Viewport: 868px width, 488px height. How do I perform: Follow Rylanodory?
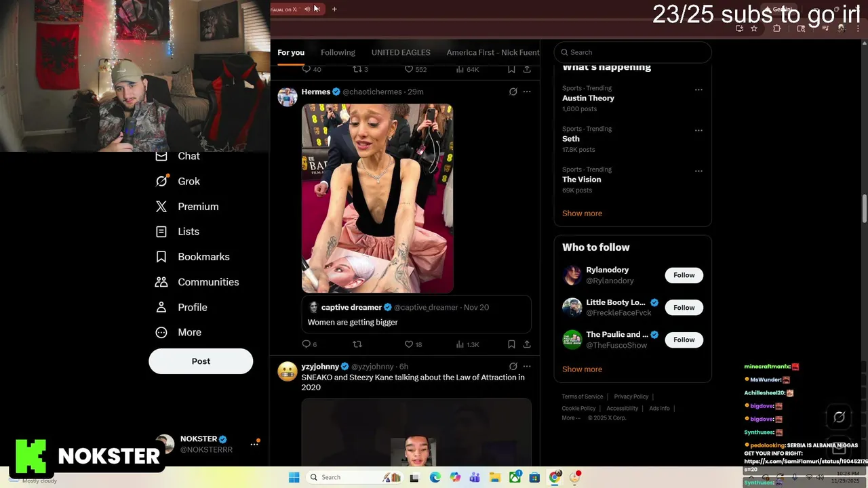click(684, 275)
